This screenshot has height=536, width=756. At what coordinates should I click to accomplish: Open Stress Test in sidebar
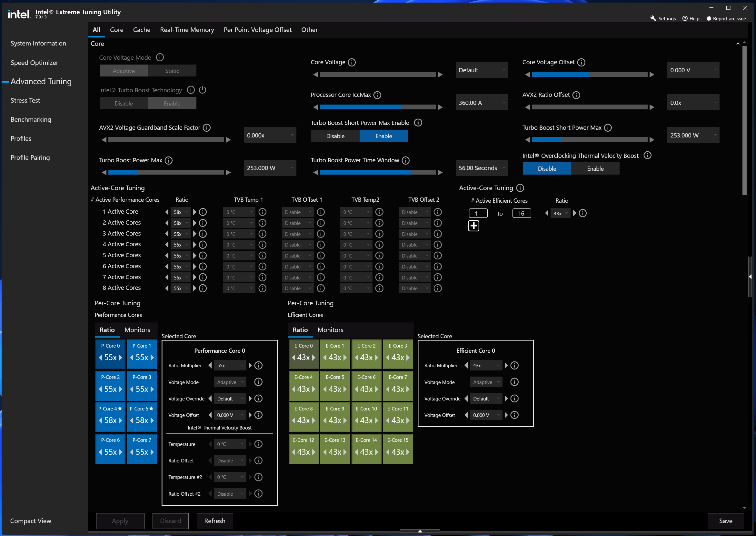click(25, 100)
